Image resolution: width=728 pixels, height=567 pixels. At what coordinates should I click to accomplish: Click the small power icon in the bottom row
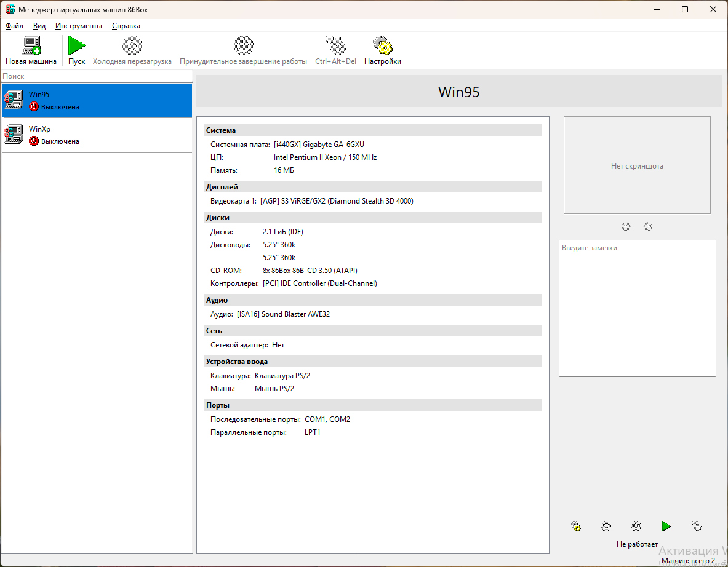tap(636, 526)
